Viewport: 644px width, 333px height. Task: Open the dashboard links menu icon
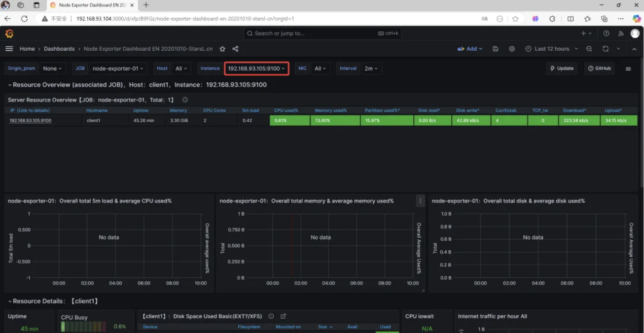(628, 68)
